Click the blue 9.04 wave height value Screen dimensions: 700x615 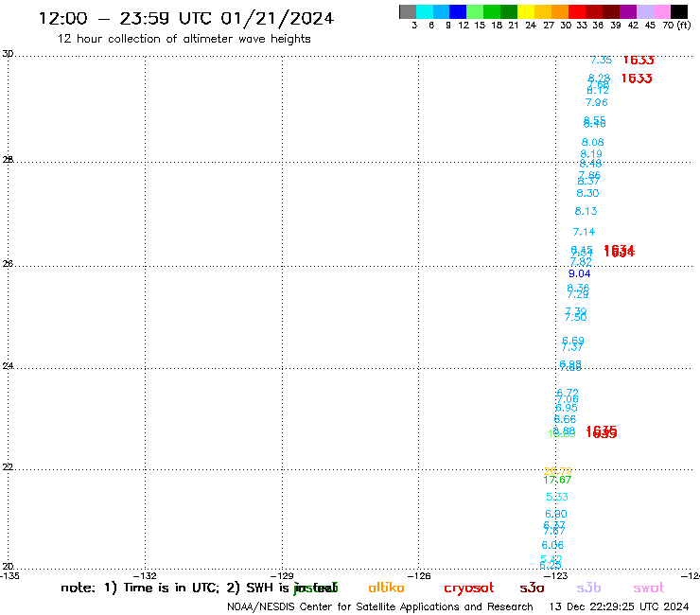point(579,273)
